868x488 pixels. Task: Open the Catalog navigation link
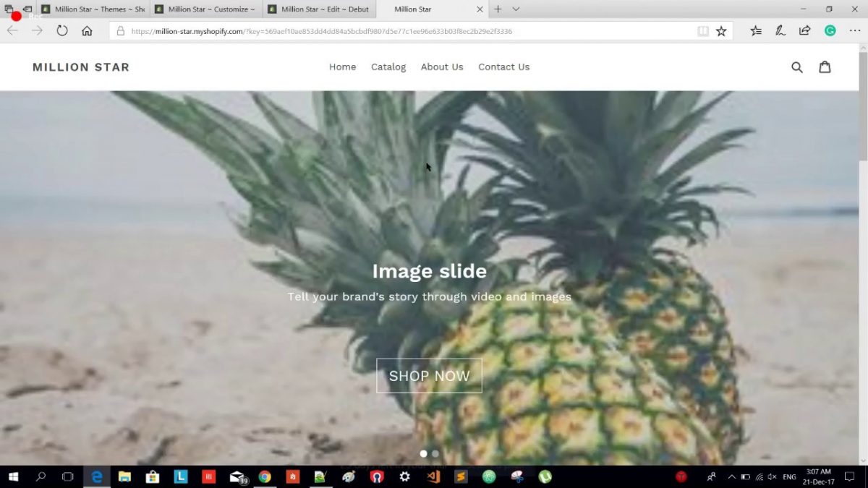point(388,67)
